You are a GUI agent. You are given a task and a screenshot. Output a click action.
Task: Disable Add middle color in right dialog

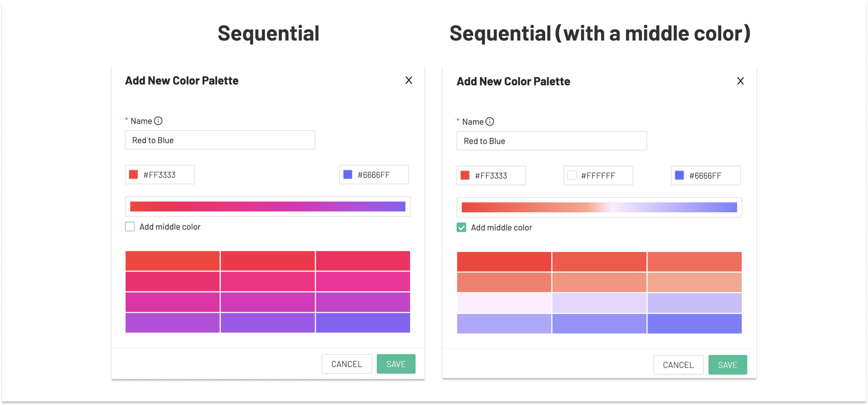(x=461, y=227)
